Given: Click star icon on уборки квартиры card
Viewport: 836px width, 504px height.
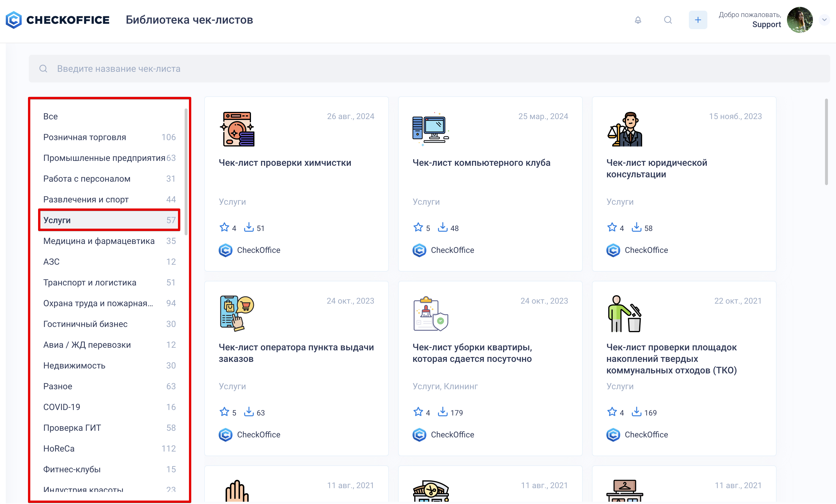Looking at the screenshot, I should pyautogui.click(x=418, y=412).
